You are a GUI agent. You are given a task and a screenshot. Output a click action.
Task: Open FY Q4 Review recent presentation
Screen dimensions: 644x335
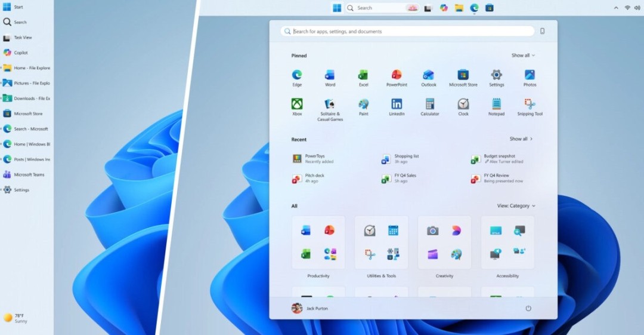click(497, 178)
